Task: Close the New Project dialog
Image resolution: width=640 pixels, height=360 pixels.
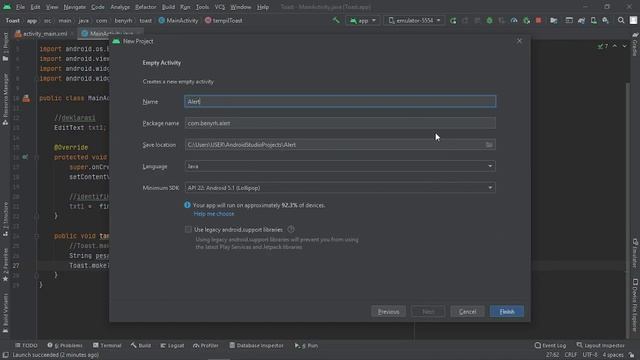Action: 519,41
